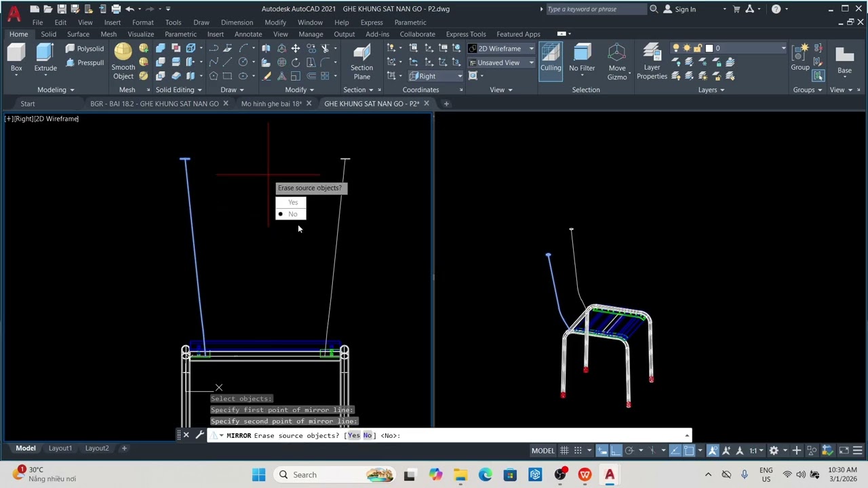This screenshot has height=488, width=868.
Task: Open the Unsaved View dropdown
Action: click(501, 62)
